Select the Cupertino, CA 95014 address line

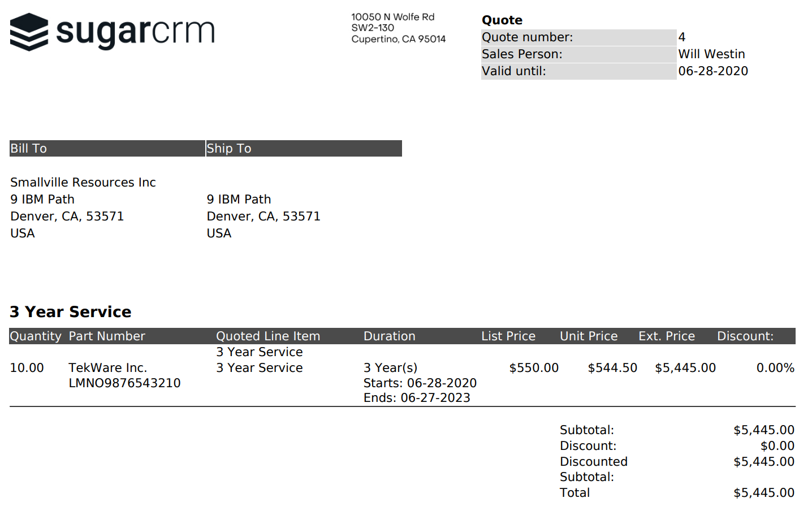pyautogui.click(x=398, y=39)
